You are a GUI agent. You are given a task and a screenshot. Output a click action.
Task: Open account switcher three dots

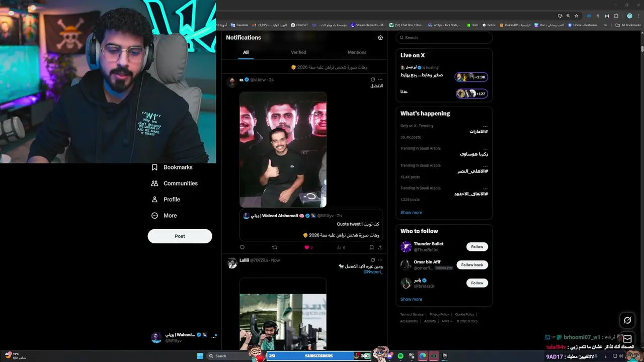pyautogui.click(x=213, y=337)
